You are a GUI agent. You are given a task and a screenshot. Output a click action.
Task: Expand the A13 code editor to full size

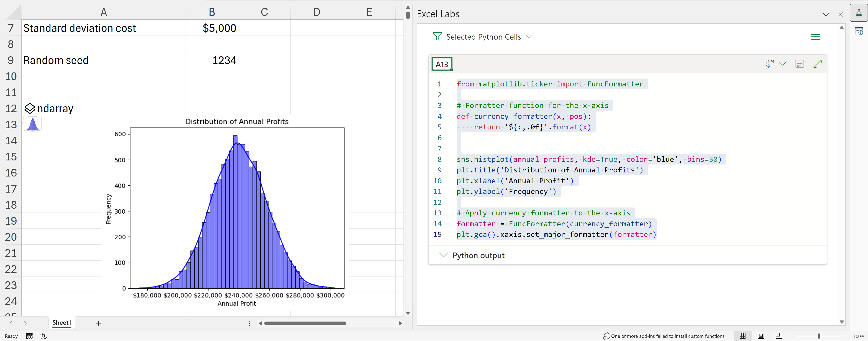(817, 64)
